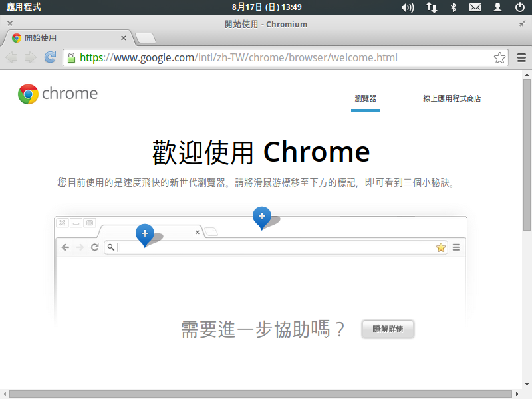Click the illustrated browser's menu icon
The width and height of the screenshot is (532, 399).
[456, 247]
